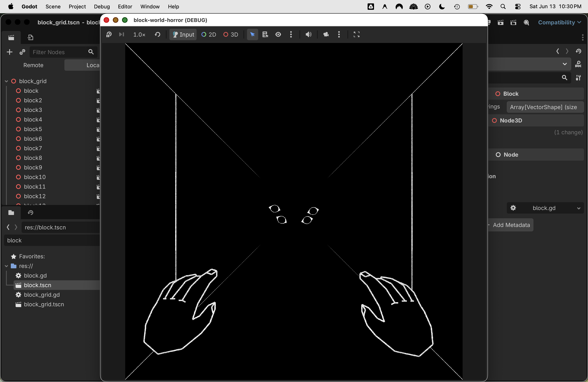Open documentation with the DOC icon

pyautogui.click(x=578, y=64)
